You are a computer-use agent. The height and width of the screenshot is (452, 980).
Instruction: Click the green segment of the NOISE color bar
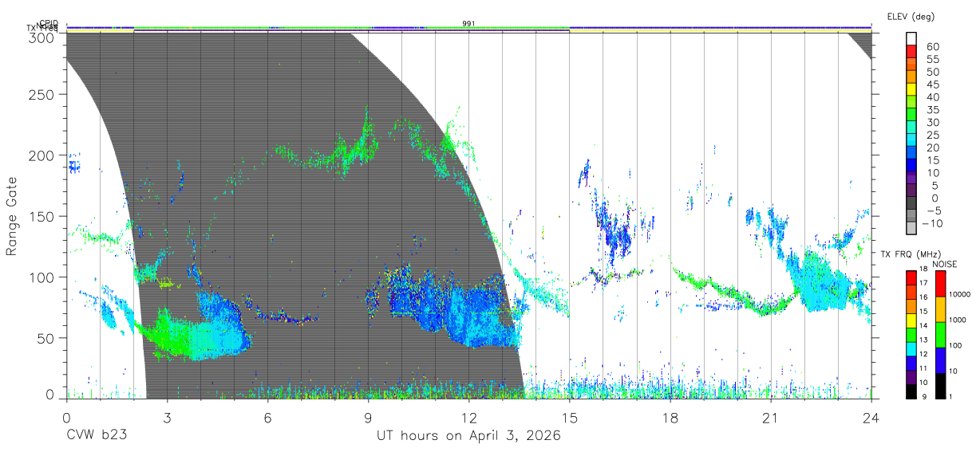point(940,335)
